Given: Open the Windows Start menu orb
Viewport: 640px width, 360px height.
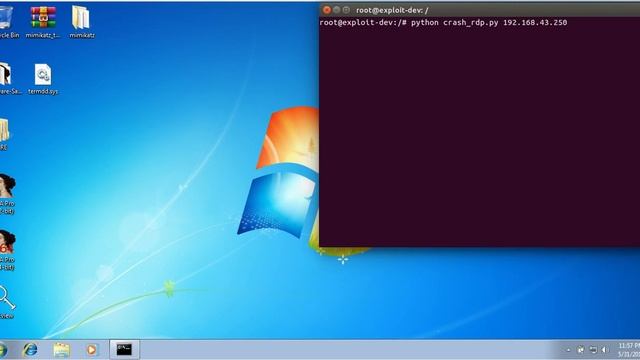Looking at the screenshot, I should 3,350.
